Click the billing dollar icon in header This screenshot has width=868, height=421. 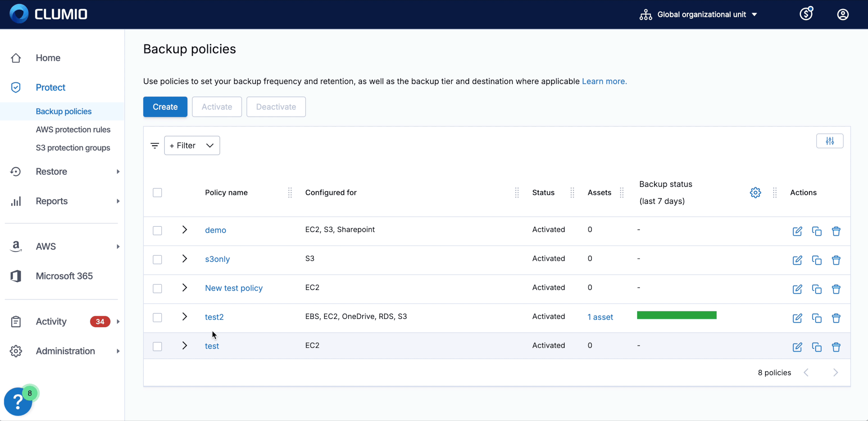pyautogui.click(x=806, y=14)
